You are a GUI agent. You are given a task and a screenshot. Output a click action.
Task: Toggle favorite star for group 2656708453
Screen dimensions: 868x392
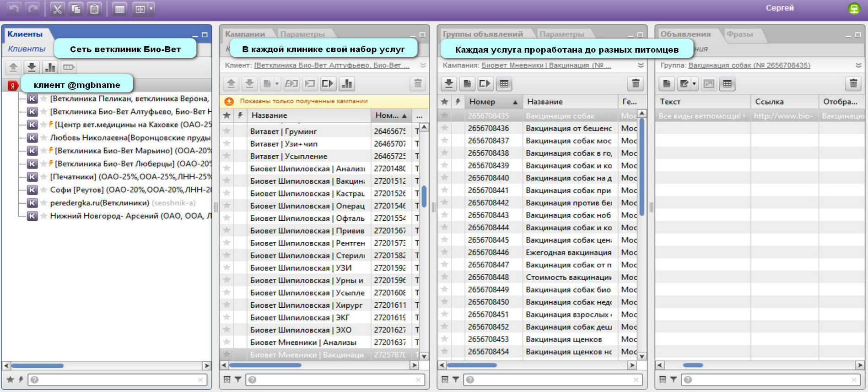click(x=444, y=339)
